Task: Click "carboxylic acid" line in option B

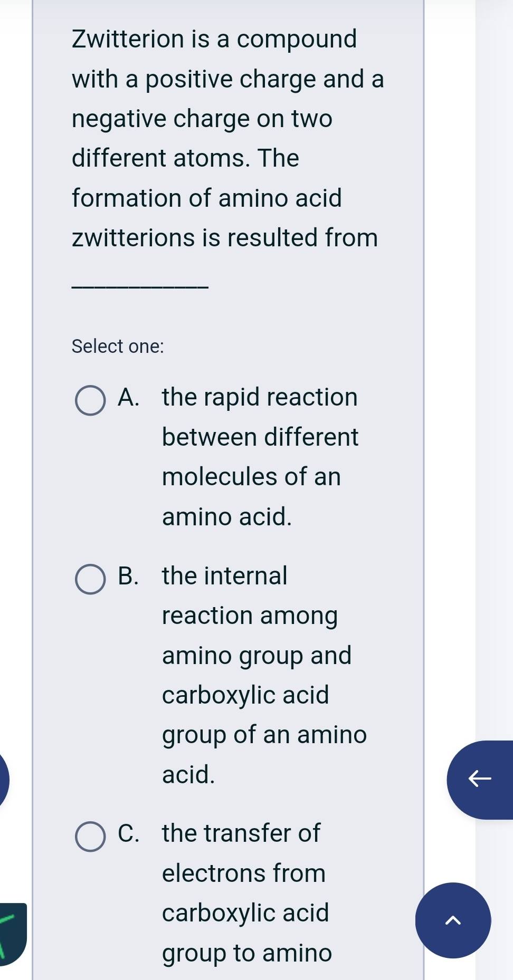Action: pyautogui.click(x=245, y=695)
